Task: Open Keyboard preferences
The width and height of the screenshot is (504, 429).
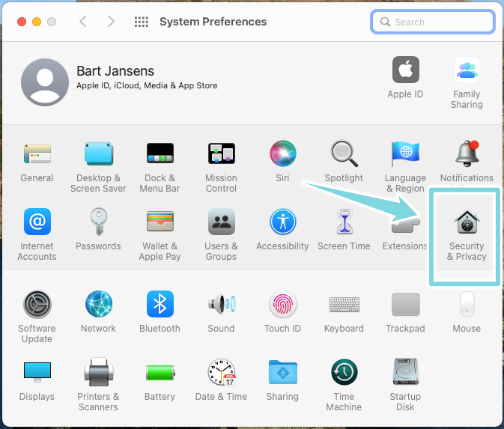Action: coord(344,304)
